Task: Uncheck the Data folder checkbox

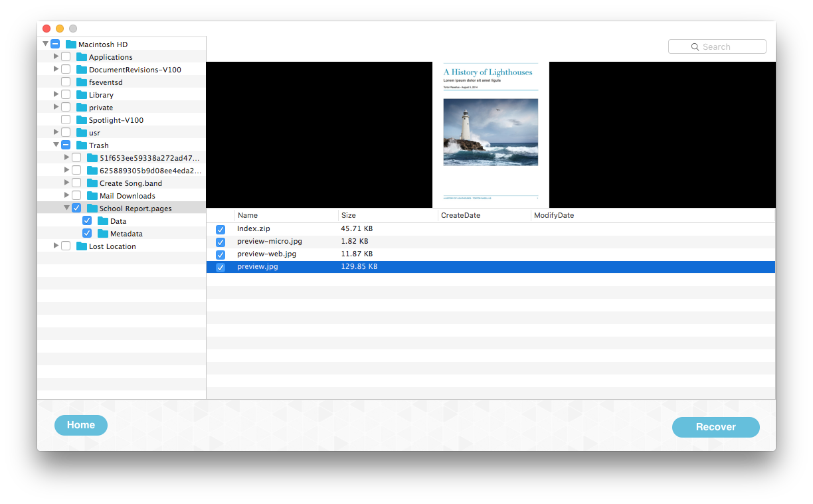Action: point(87,221)
